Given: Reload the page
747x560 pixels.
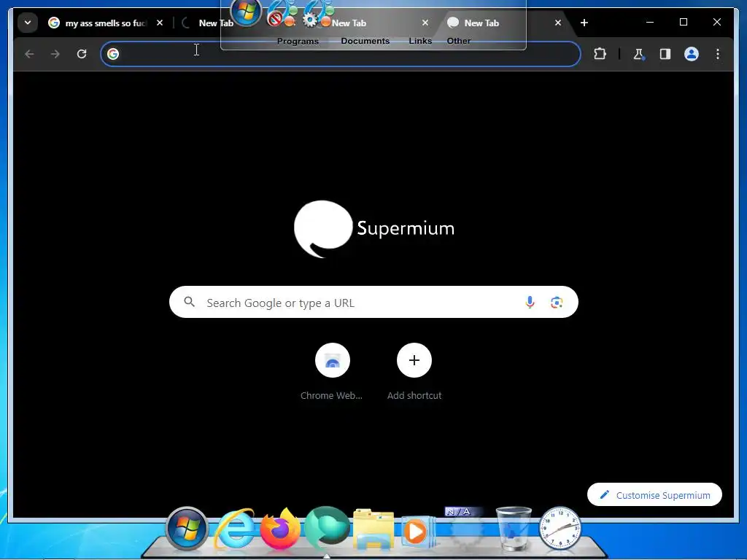Looking at the screenshot, I should (x=82, y=54).
